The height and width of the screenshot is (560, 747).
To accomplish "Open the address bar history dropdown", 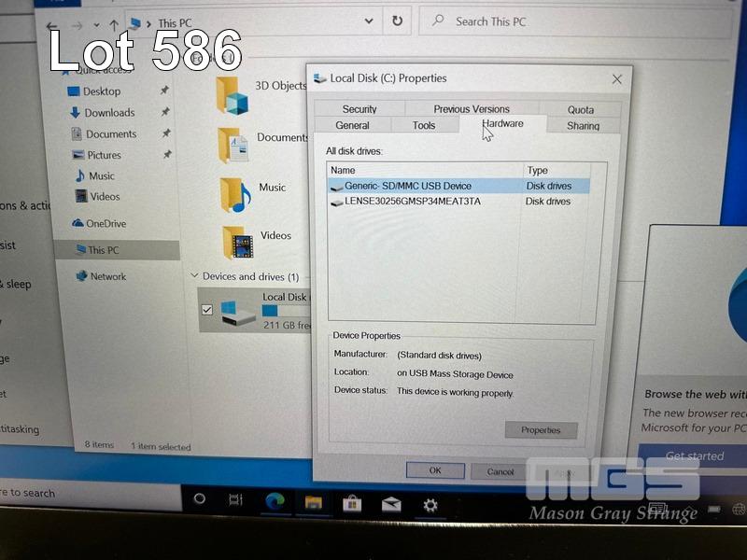I will (x=370, y=21).
